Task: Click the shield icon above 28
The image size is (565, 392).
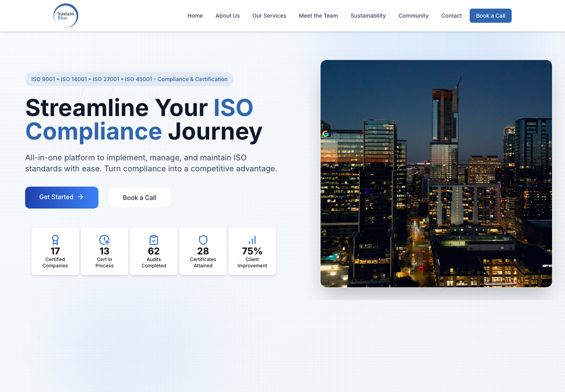Action: (203, 240)
